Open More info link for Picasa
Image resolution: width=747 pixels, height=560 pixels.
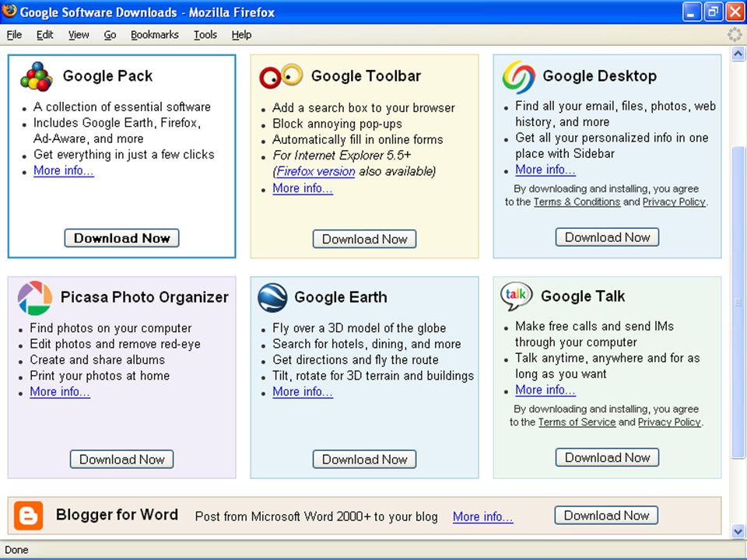[x=60, y=391]
